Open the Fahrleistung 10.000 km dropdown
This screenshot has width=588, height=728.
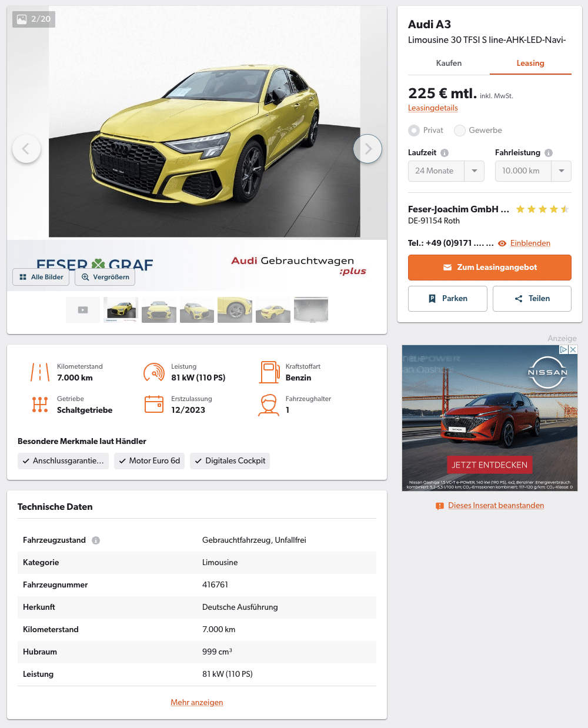click(533, 171)
